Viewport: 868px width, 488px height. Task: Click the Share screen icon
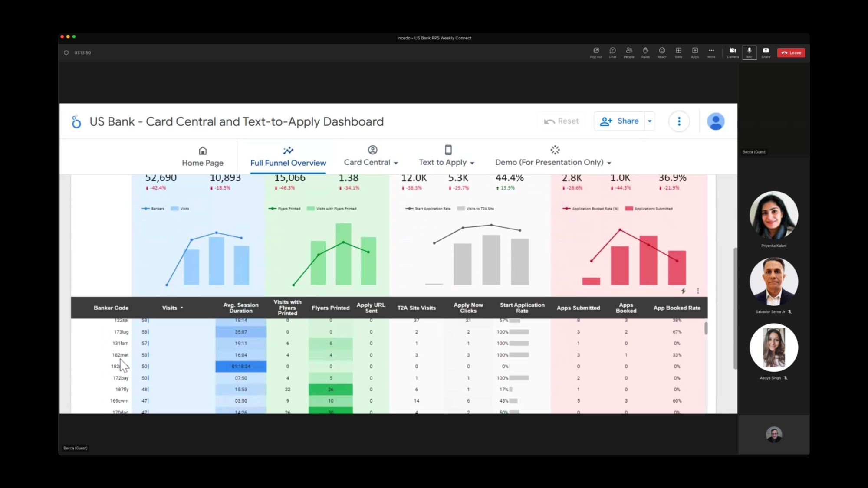coord(766,52)
